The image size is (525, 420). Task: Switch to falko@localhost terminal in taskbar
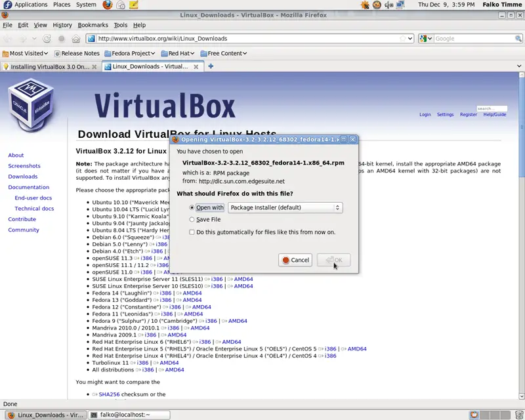(129, 415)
